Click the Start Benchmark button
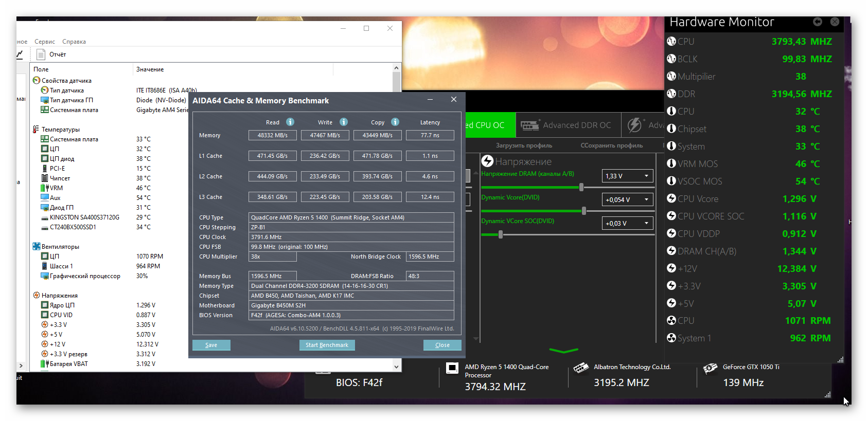 pos(327,345)
